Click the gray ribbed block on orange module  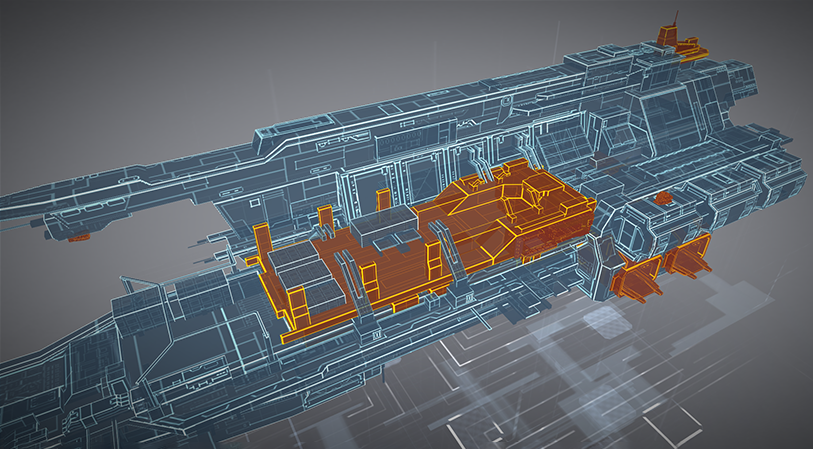click(390, 228)
